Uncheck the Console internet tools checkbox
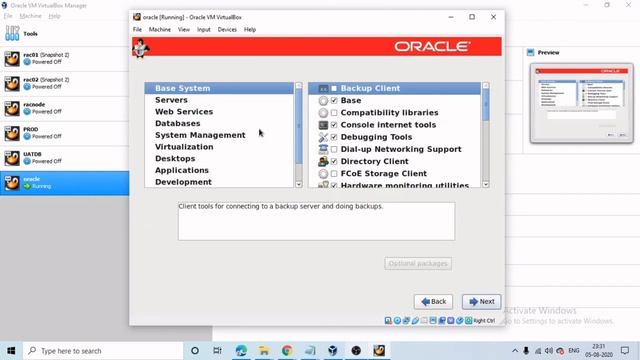 [x=334, y=125]
